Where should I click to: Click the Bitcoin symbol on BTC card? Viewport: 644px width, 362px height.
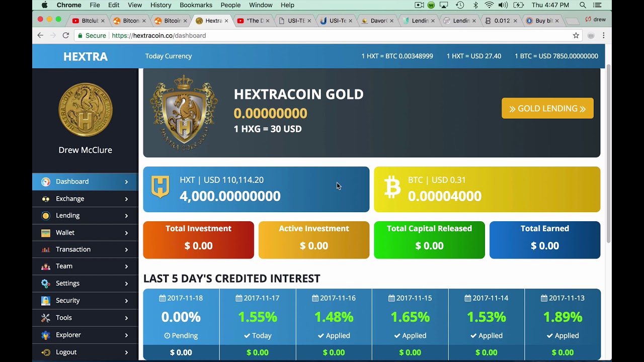pyautogui.click(x=392, y=187)
